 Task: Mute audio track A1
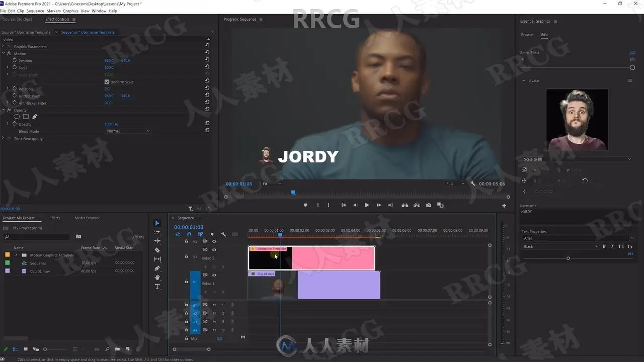(214, 305)
